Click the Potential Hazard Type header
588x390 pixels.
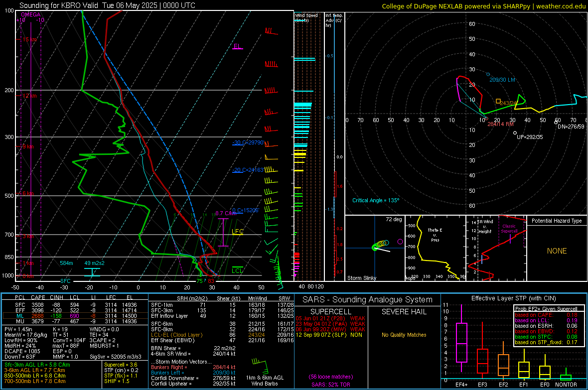coord(557,221)
